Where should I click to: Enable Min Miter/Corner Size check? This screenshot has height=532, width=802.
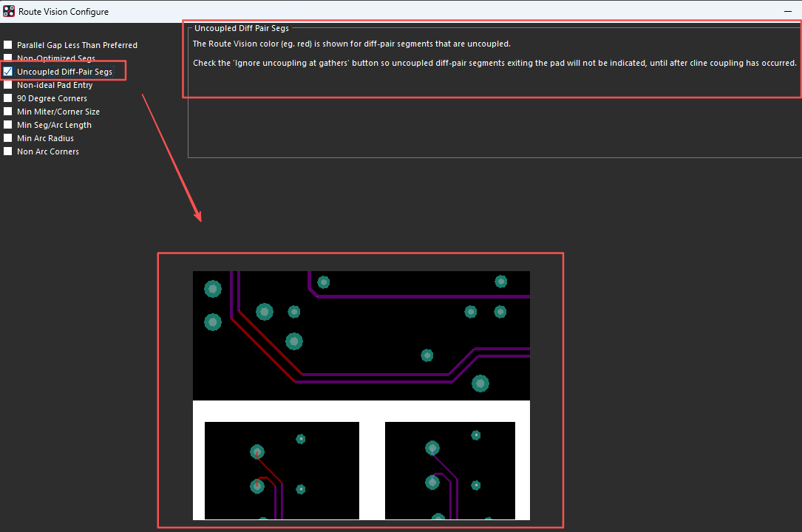pyautogui.click(x=8, y=112)
